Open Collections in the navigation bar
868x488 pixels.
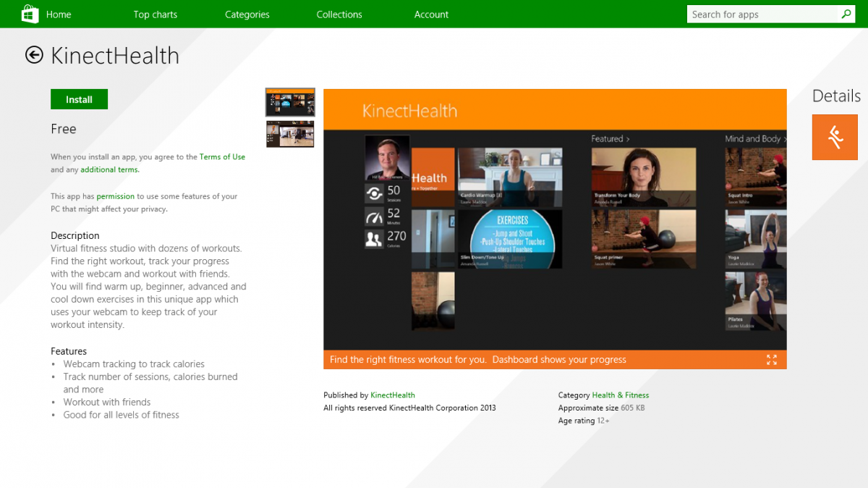click(339, 14)
